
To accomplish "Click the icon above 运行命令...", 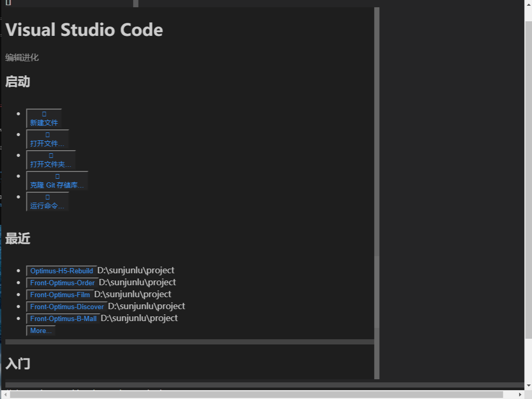I will (47, 197).
